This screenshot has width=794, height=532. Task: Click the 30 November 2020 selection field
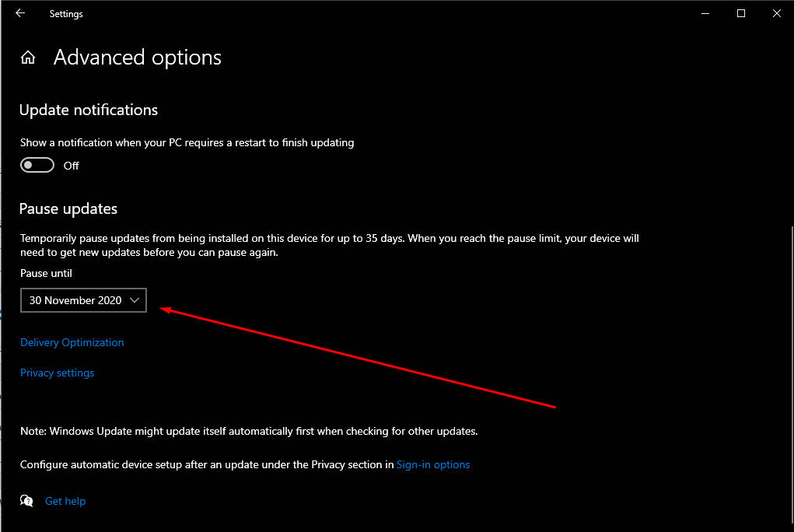point(74,300)
